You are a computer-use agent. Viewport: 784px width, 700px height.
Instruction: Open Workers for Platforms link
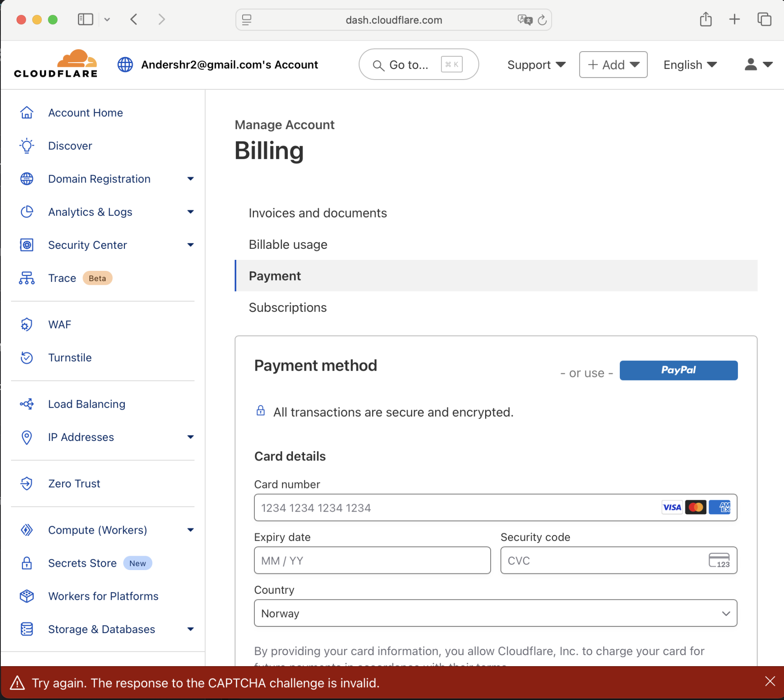pos(103,596)
